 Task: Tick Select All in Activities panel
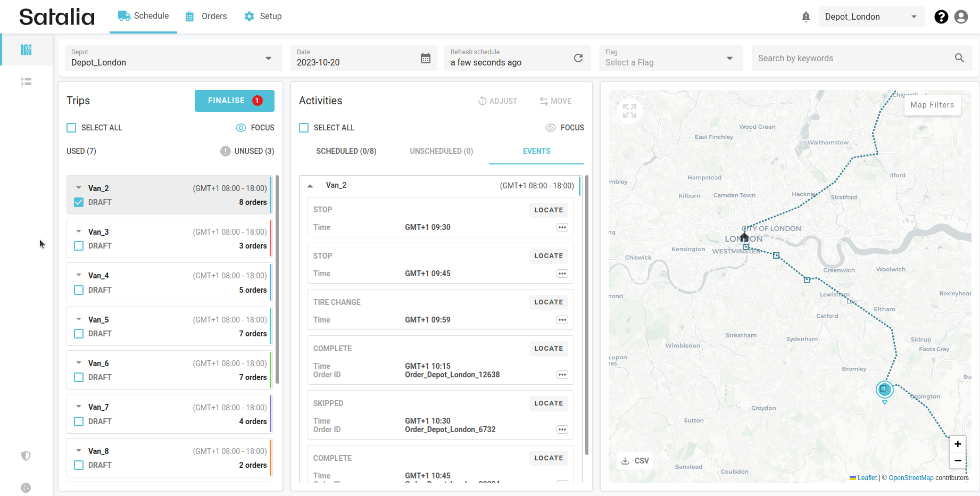click(304, 128)
